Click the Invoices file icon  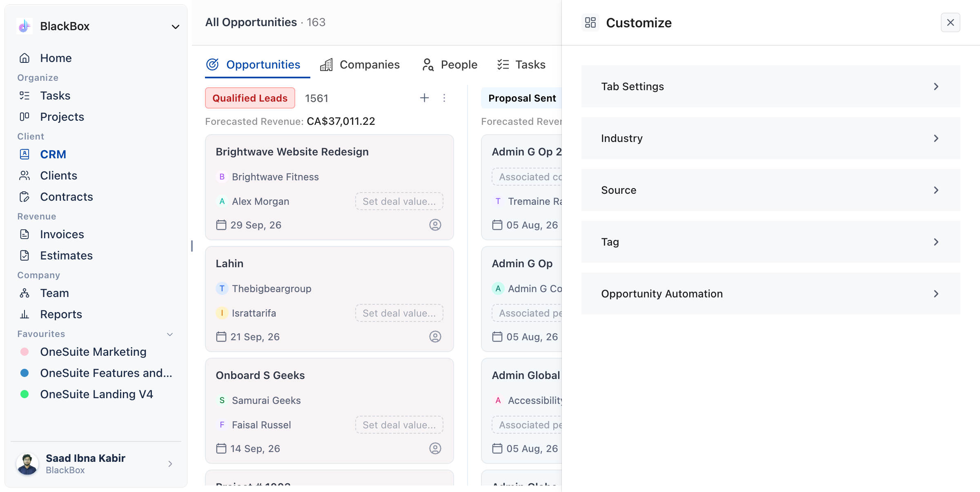[x=24, y=234]
